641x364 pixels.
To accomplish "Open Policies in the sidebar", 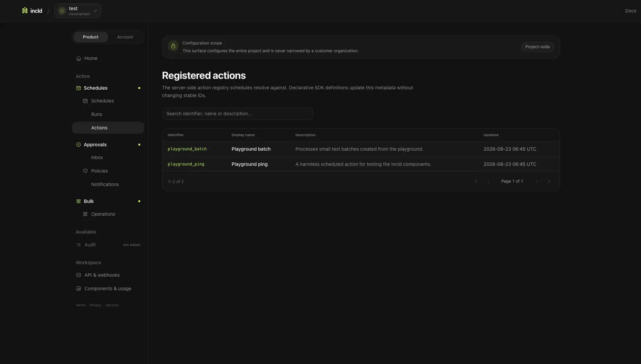I will point(108,171).
